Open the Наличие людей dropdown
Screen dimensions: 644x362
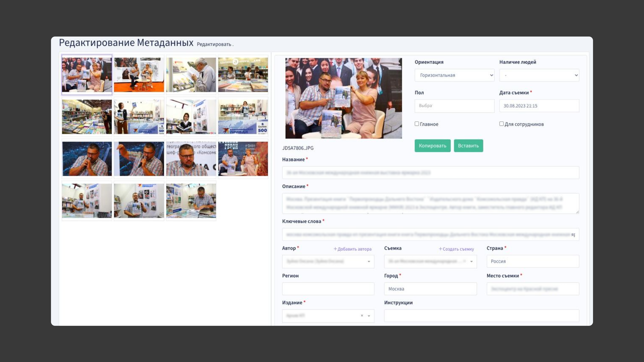tap(539, 75)
